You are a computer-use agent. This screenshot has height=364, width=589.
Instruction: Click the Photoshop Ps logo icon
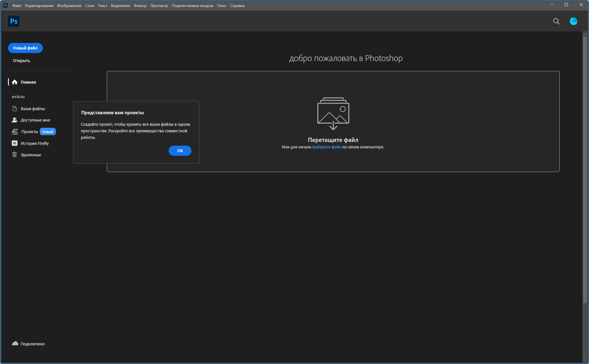14,21
